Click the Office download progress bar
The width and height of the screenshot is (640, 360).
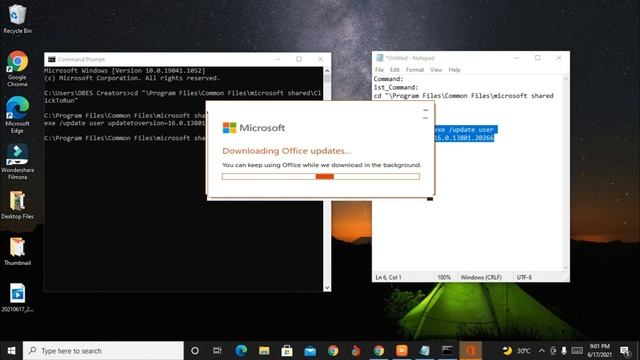pyautogui.click(x=321, y=176)
